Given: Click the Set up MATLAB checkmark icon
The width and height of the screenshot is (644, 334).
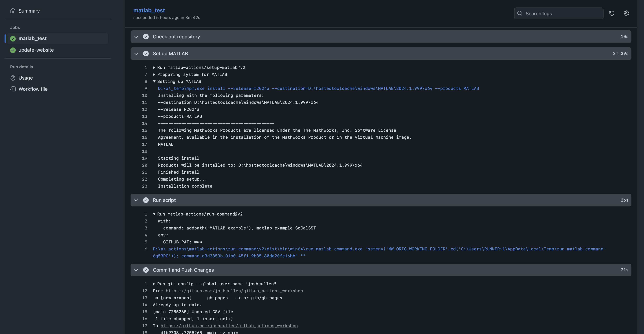Looking at the screenshot, I should pos(146,54).
